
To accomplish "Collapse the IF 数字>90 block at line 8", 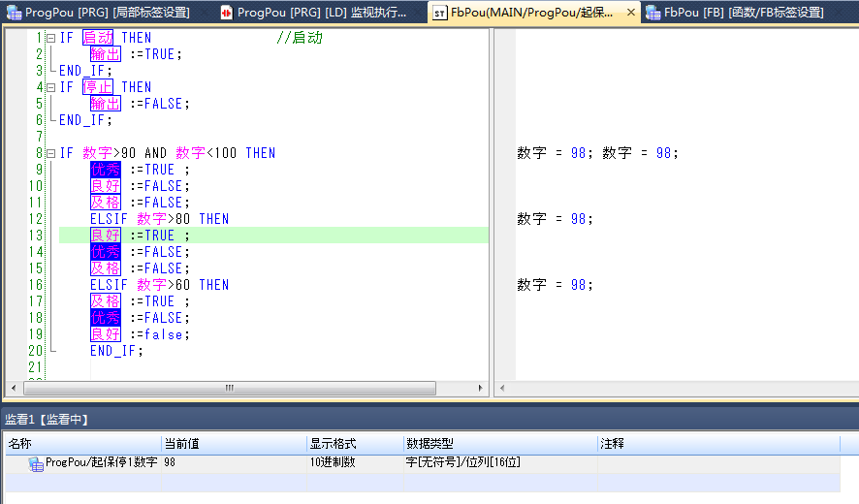I will [49, 153].
